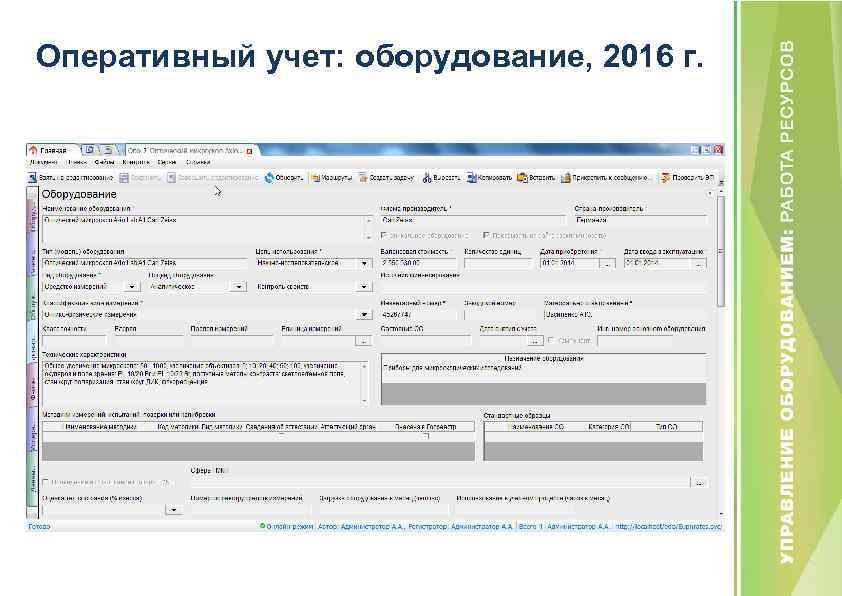
Task: Toggle the checkbox below the methods table
Action: click(x=46, y=483)
